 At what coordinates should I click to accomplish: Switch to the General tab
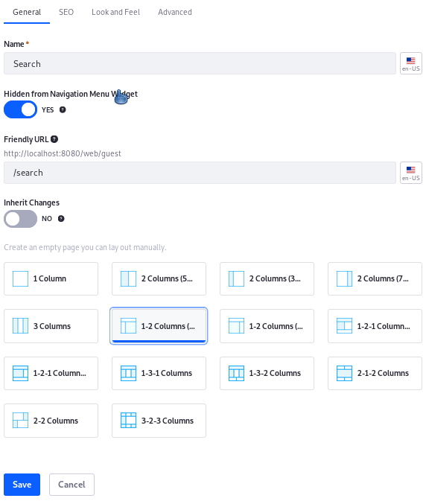[27, 12]
